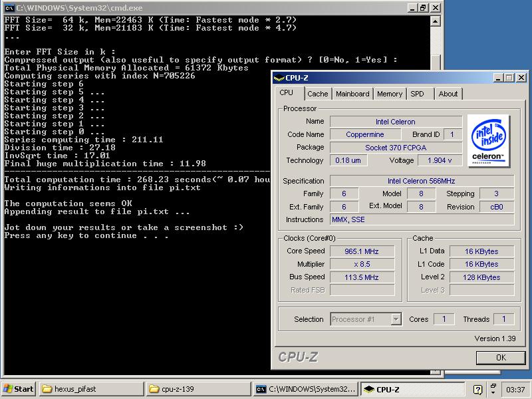Restore down the cmd.exe window
The image size is (532, 399).
tap(424, 8)
